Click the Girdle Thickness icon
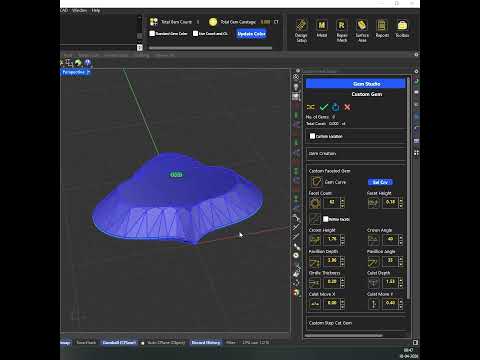Screen dimensions: 480x360 coord(315,282)
